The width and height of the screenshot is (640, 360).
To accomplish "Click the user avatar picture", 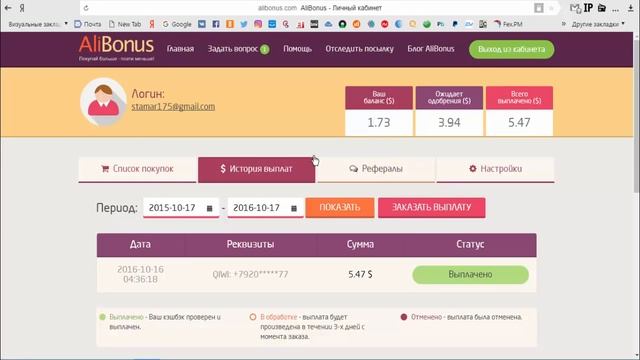I will click(x=103, y=102).
